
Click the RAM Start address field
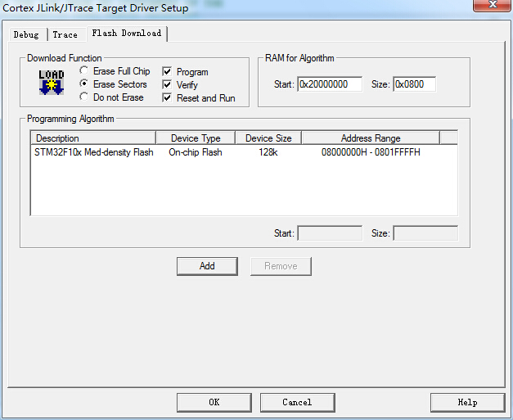pyautogui.click(x=329, y=84)
